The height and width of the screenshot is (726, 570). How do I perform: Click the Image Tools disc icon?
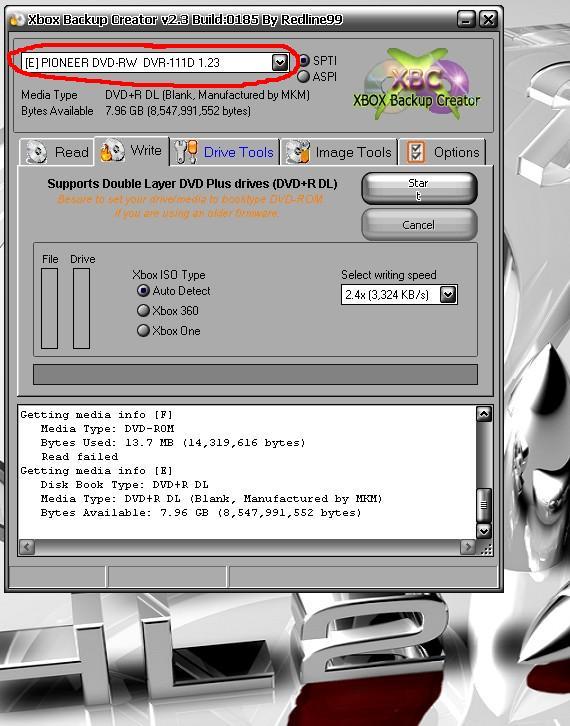tap(298, 152)
